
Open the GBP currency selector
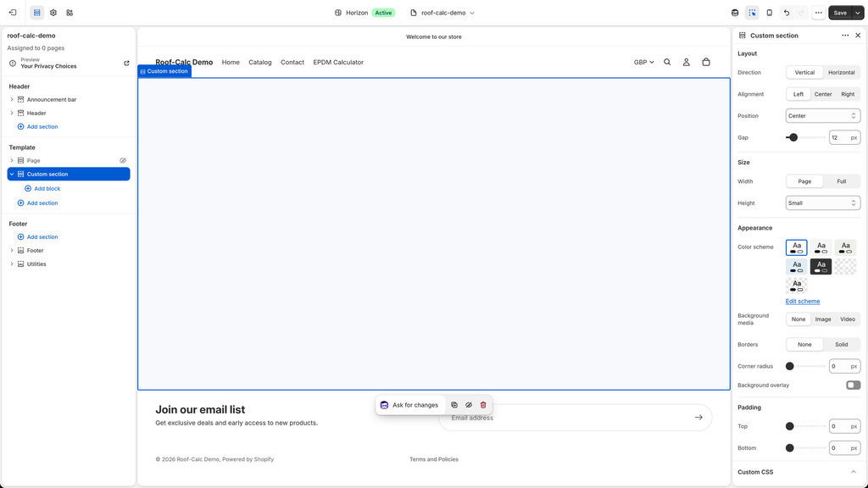click(644, 62)
